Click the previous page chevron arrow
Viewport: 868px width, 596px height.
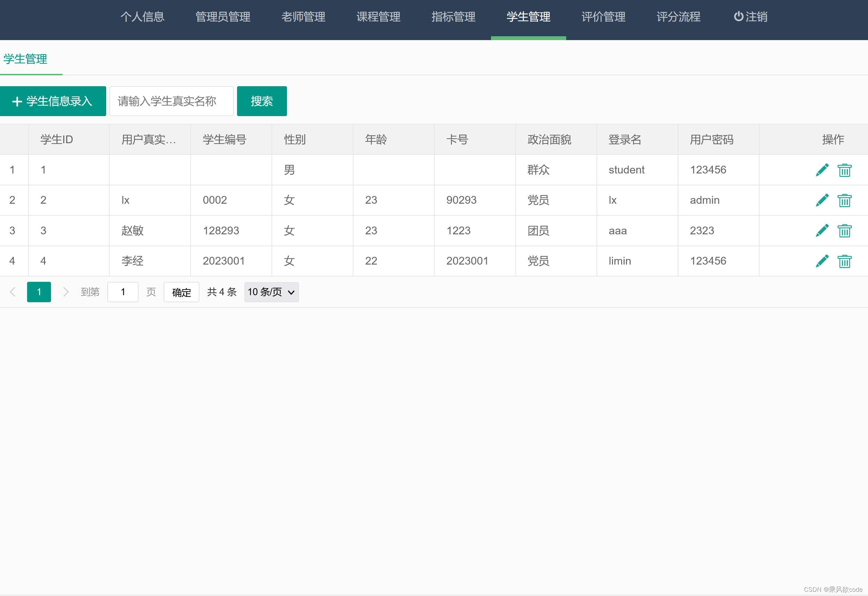(x=13, y=292)
